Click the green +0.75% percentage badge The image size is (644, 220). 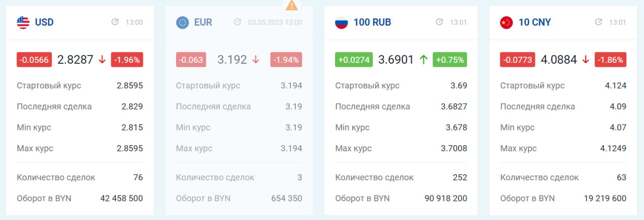450,60
